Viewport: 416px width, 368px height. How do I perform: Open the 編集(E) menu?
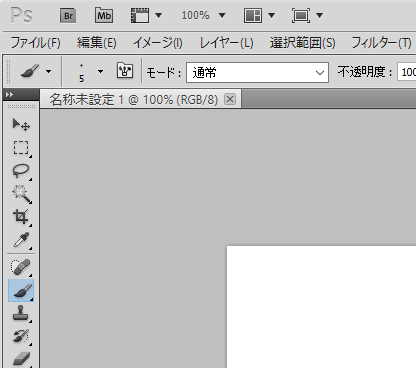[97, 43]
